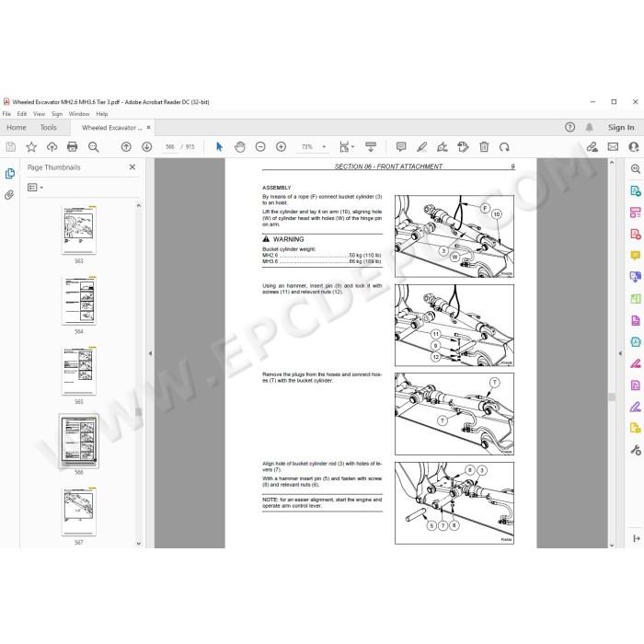
Task: Open the zoom percentage dropdown
Action: point(324,147)
